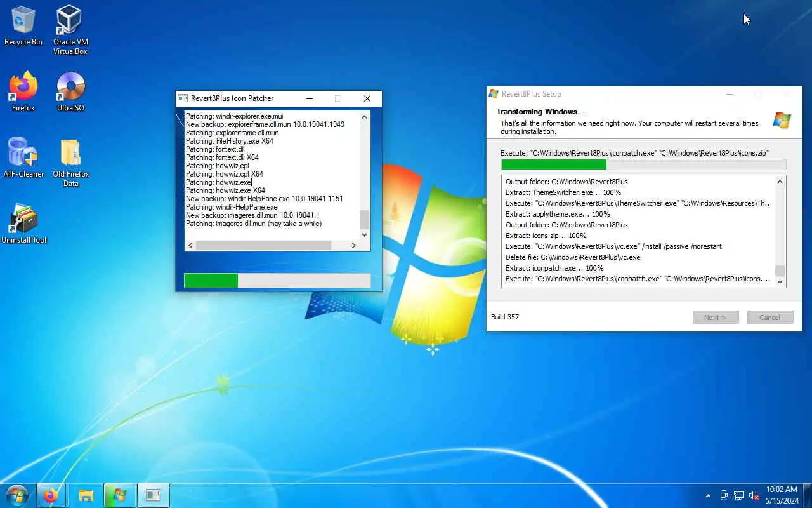The image size is (812, 508).
Task: Select the ATF-Cleaner desktop icon
Action: pos(23,157)
